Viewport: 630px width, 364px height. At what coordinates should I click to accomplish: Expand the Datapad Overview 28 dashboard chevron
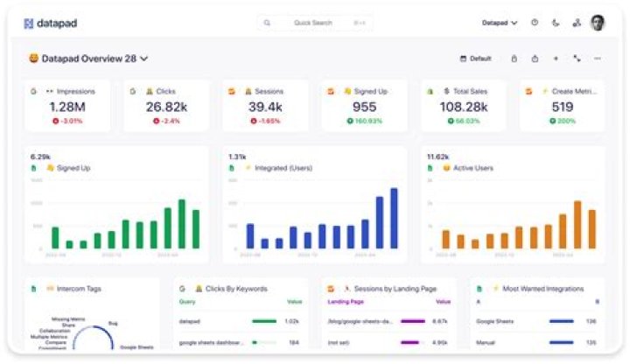(144, 59)
